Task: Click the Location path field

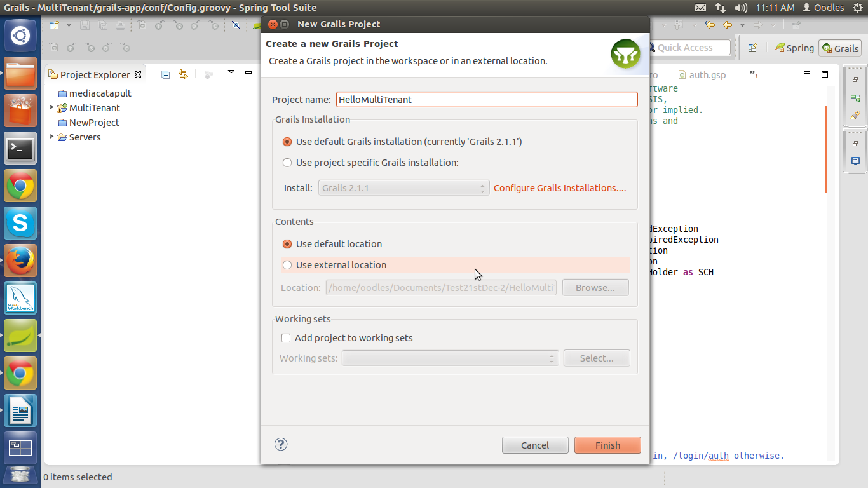Action: tap(441, 288)
